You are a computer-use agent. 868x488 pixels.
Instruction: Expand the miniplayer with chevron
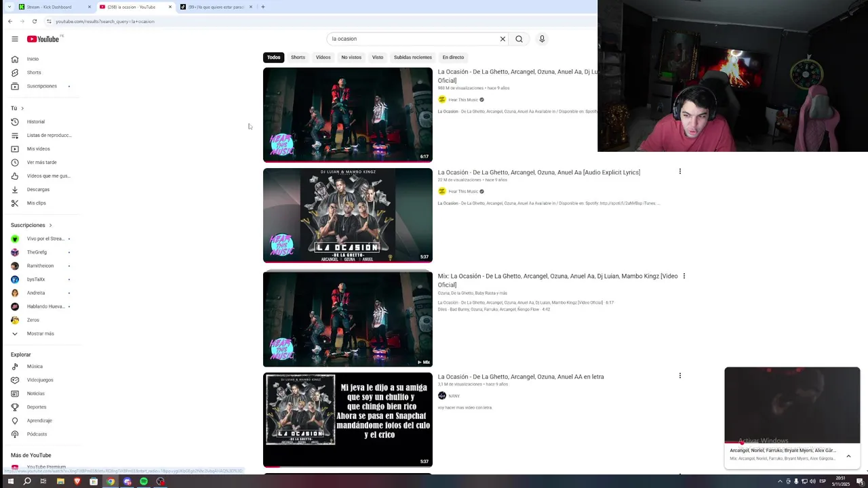coord(848,456)
